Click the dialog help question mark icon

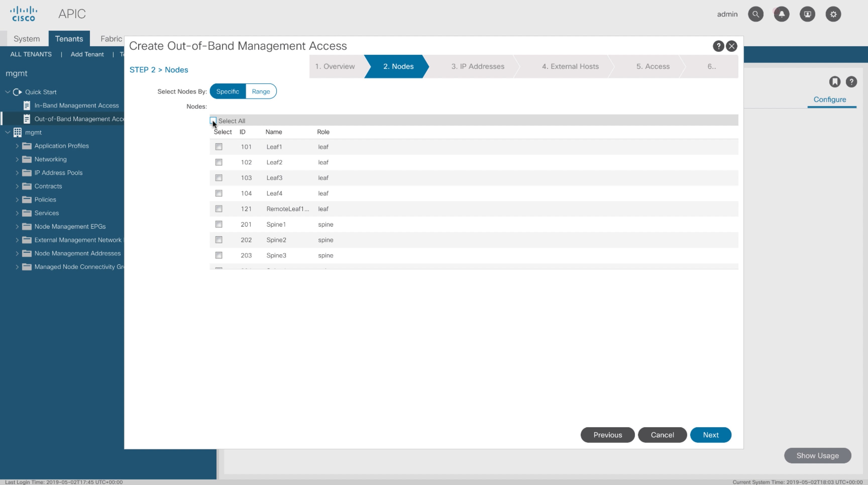pyautogui.click(x=718, y=46)
